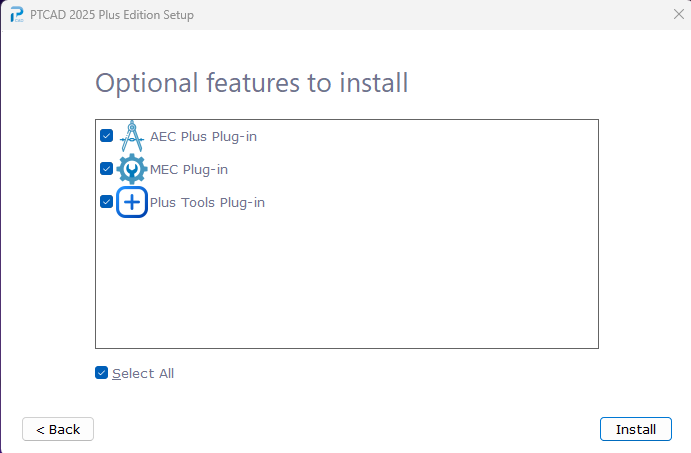Click the 'Optional features to install' heading
The width and height of the screenshot is (691, 453).
coord(252,83)
